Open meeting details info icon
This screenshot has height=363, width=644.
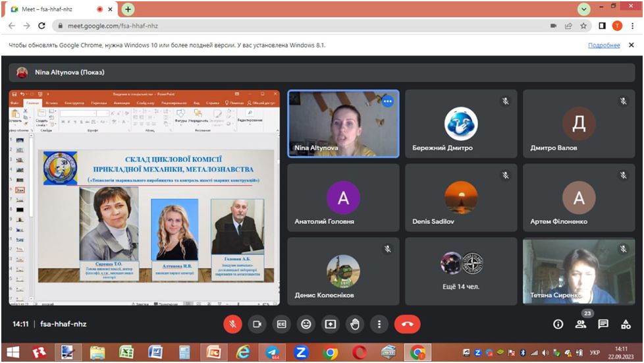[558, 324]
